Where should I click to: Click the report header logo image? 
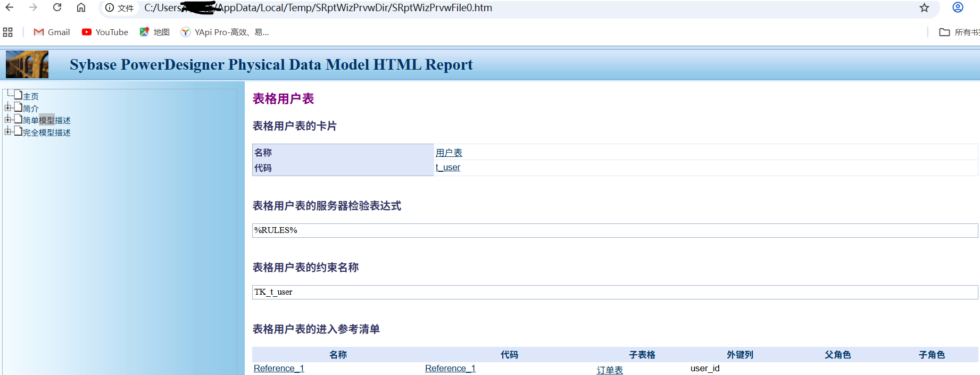click(x=27, y=64)
